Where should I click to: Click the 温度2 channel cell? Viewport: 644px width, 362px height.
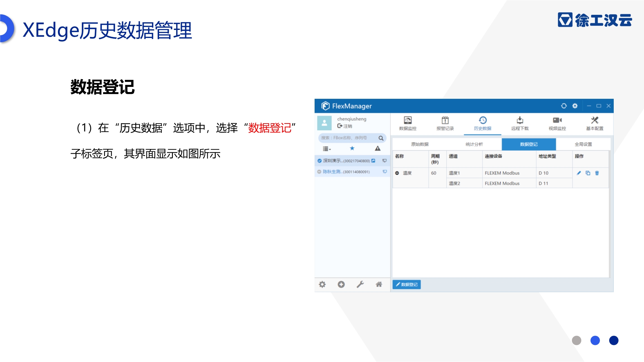[464, 183]
